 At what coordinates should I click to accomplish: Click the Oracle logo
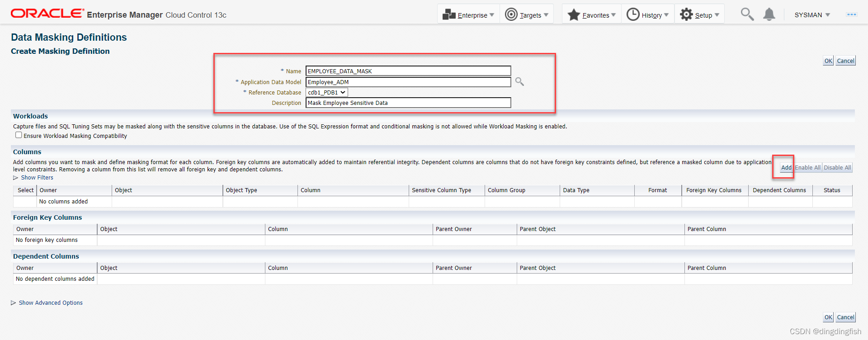click(x=47, y=14)
